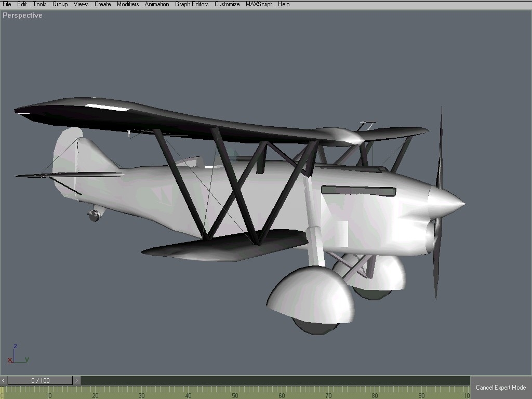Open the Animation menu
Screen dimensions: 532x399
(156, 4)
